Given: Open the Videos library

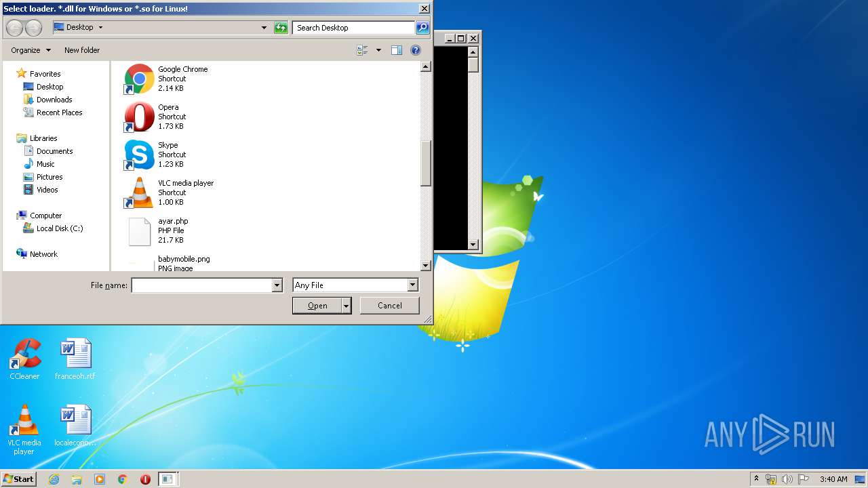Looking at the screenshot, I should point(47,190).
